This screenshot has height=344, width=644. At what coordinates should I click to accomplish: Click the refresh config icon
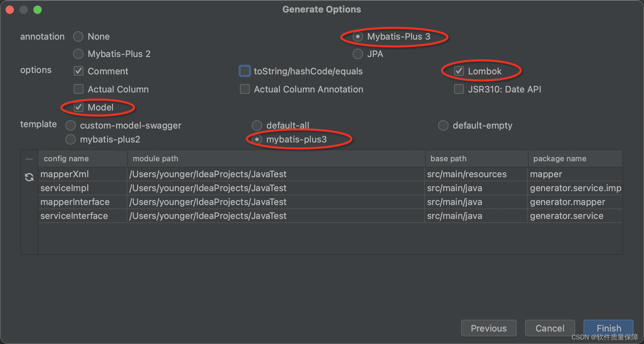pyautogui.click(x=29, y=177)
